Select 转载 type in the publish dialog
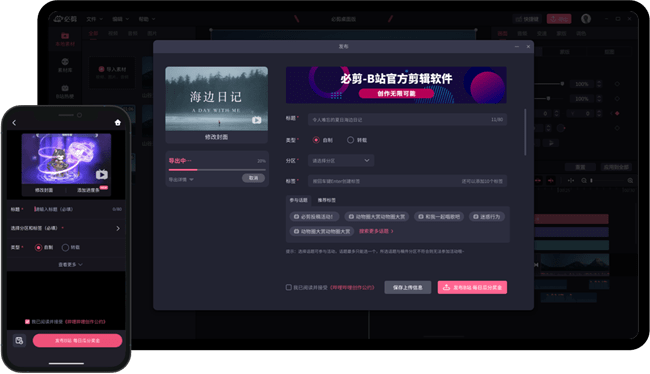The width and height of the screenshot is (650, 374). [350, 140]
